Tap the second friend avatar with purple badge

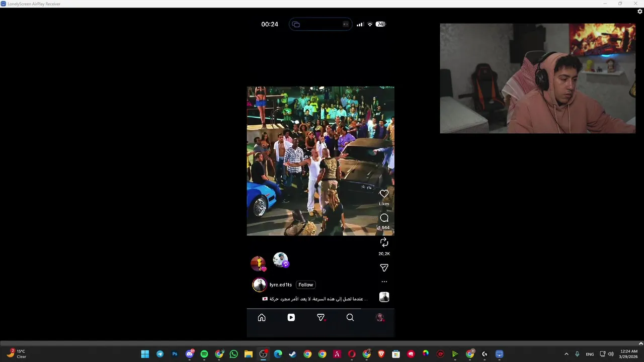(x=281, y=260)
